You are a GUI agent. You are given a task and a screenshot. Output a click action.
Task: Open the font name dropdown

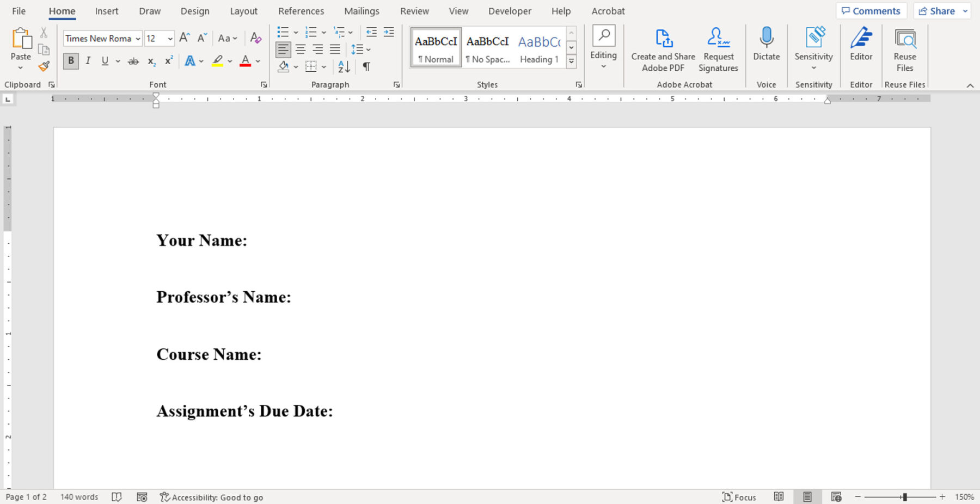138,39
